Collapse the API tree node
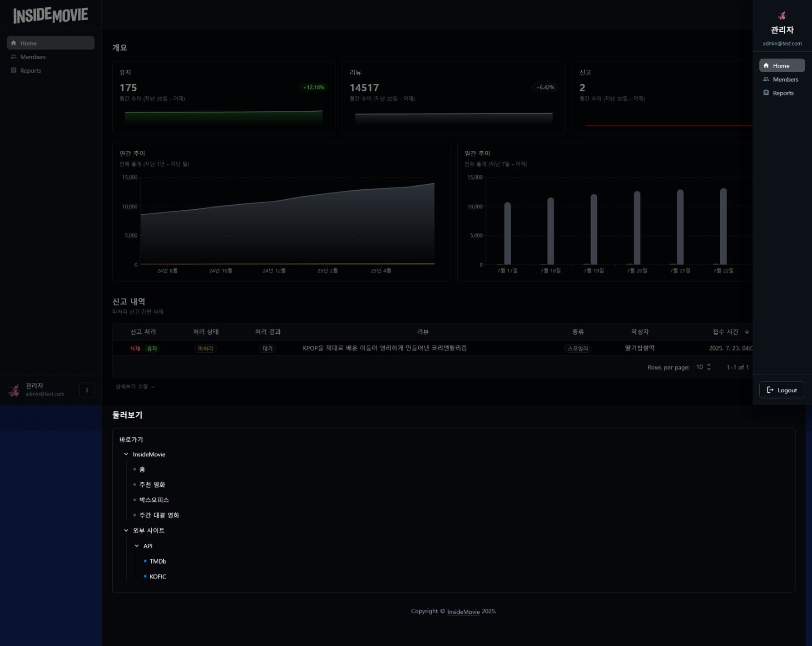Viewport: 812px width, 646px height. pos(137,546)
